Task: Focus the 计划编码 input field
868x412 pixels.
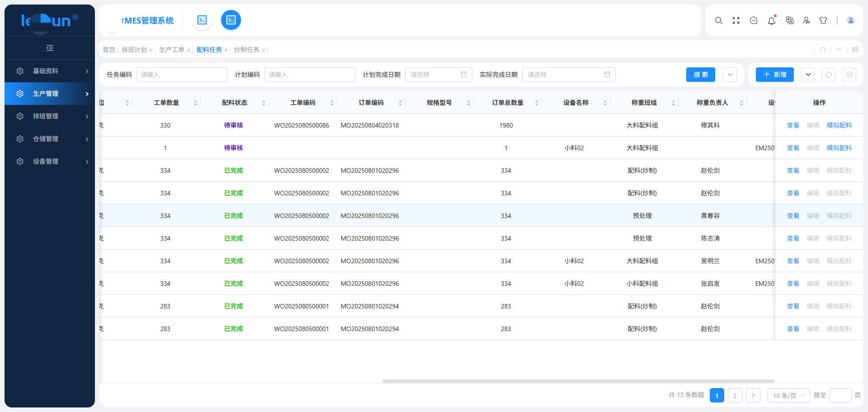Action: (310, 75)
